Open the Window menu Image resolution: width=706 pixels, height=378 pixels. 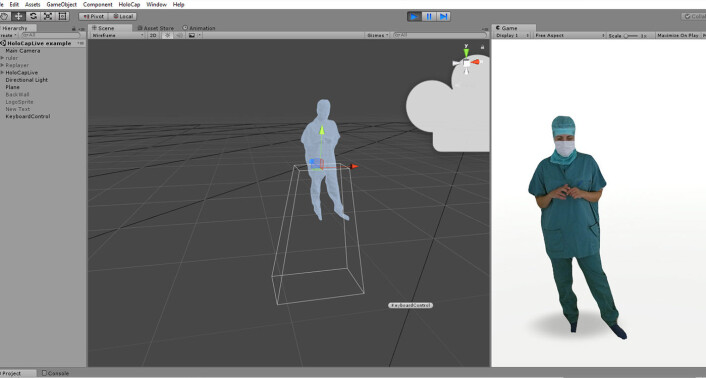[157, 4]
